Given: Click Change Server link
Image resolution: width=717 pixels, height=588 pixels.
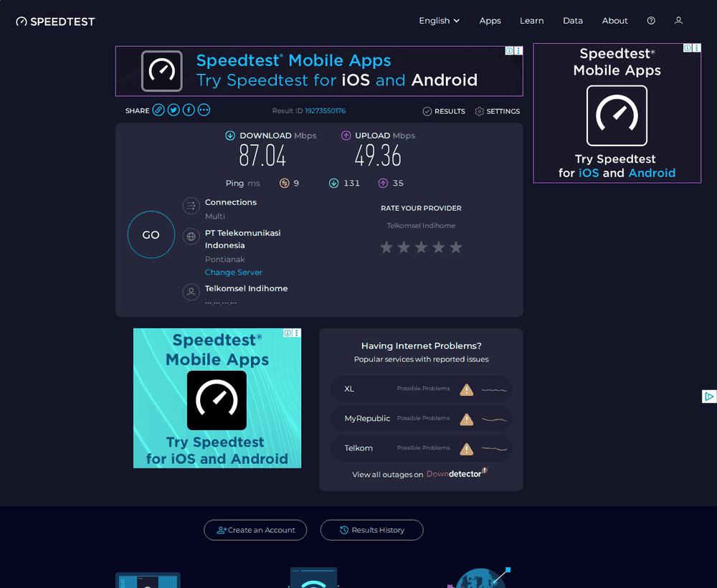Looking at the screenshot, I should (x=233, y=272).
